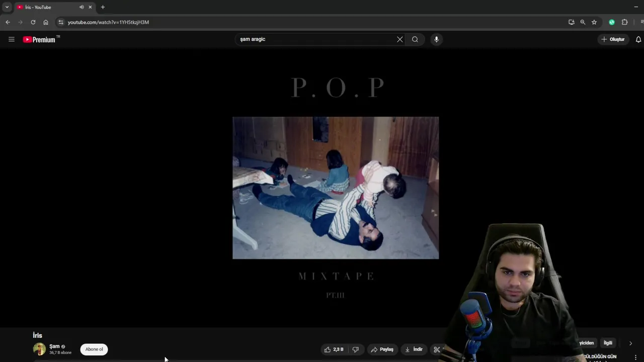The width and height of the screenshot is (644, 362).
Task: Open the Oluştur create button
Action: click(x=613, y=39)
